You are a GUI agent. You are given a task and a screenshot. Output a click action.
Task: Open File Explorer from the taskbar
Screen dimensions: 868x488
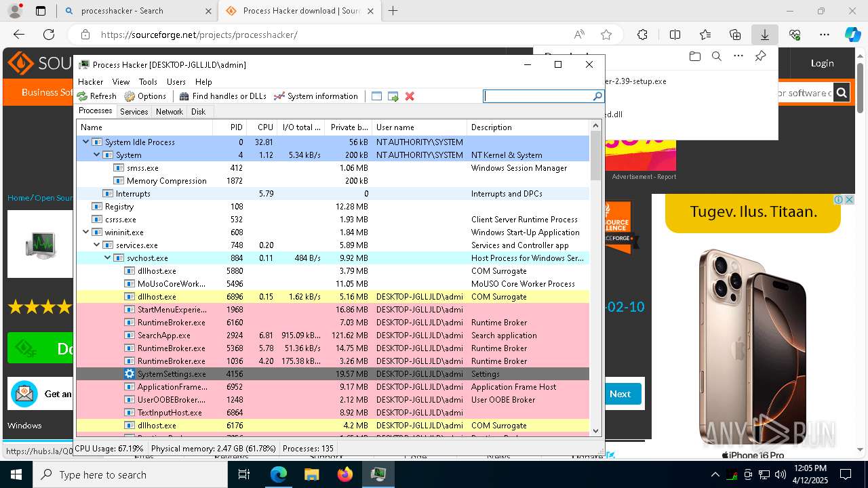(x=311, y=474)
